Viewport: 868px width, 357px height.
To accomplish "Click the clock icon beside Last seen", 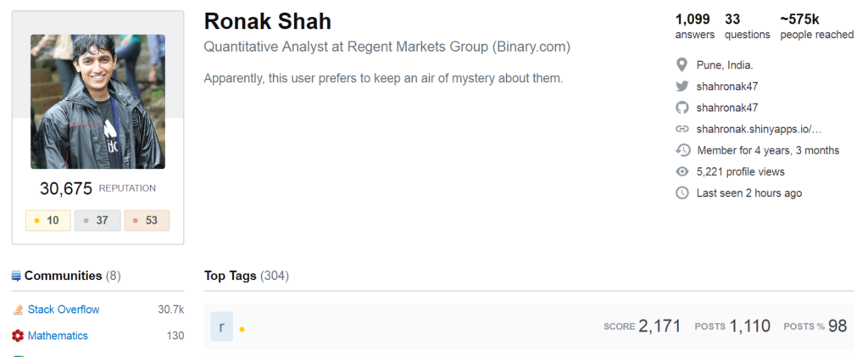I will click(x=682, y=193).
